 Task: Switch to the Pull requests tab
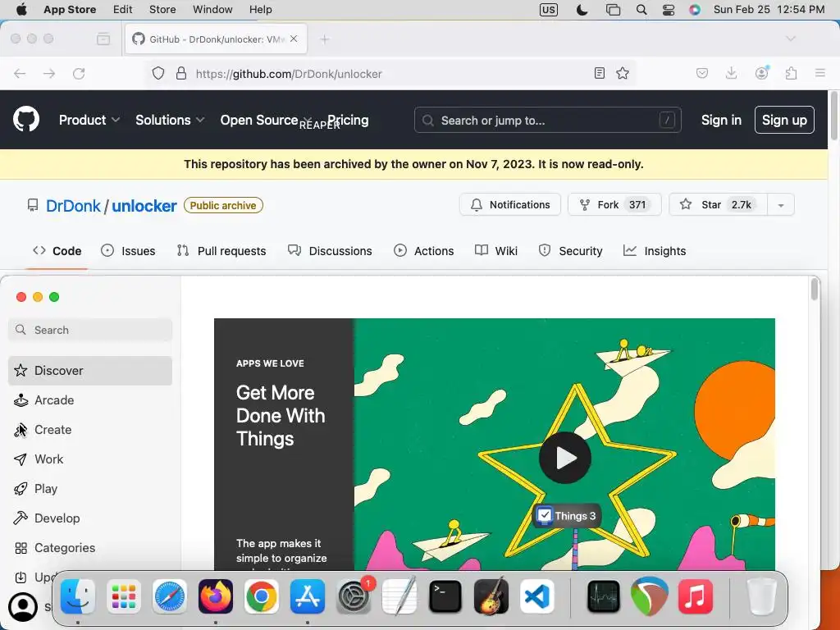tap(221, 251)
